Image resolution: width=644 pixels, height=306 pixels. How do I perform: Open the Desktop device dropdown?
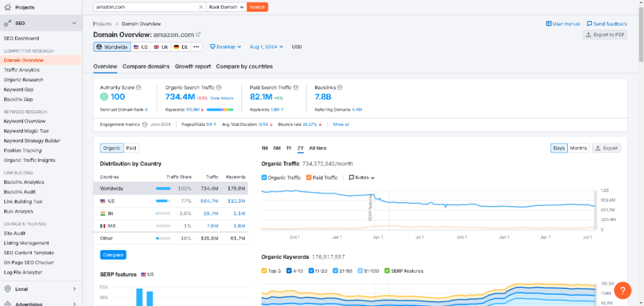[226, 47]
